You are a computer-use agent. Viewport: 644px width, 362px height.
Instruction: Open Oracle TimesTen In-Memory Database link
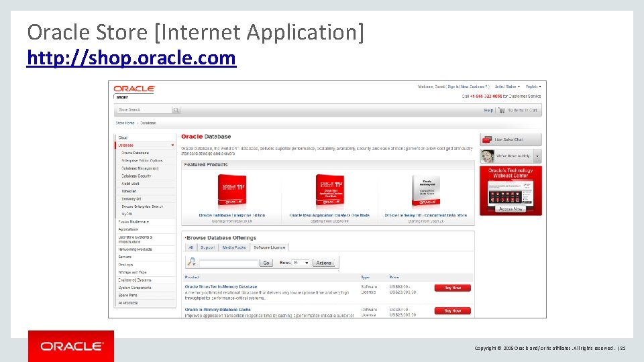point(221,287)
